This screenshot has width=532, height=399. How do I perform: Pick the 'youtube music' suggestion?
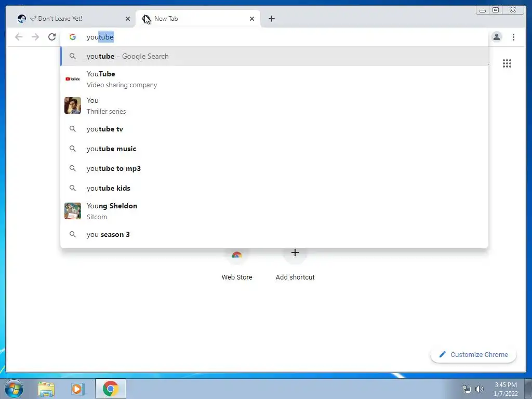274,149
